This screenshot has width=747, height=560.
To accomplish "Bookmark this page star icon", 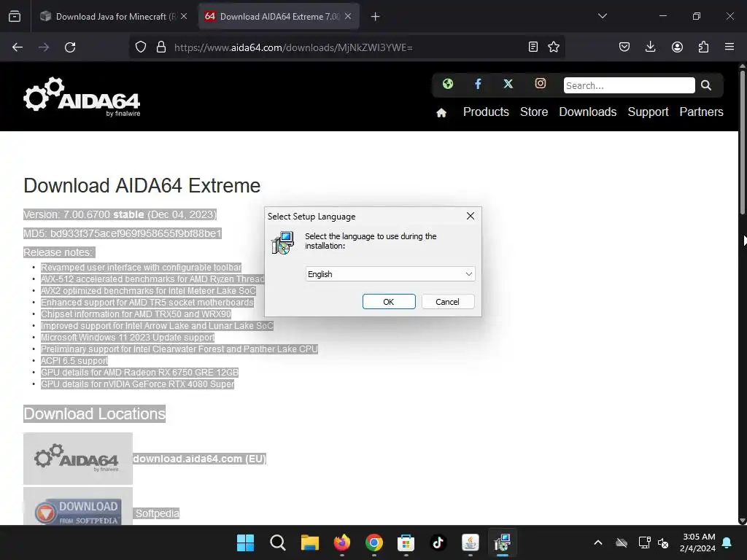I will click(x=553, y=47).
